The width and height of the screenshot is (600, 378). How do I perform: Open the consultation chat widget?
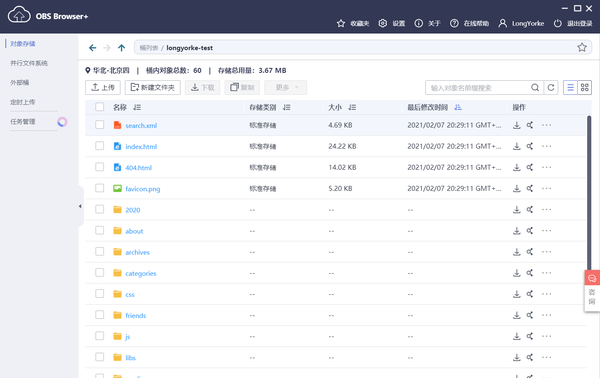(x=592, y=291)
